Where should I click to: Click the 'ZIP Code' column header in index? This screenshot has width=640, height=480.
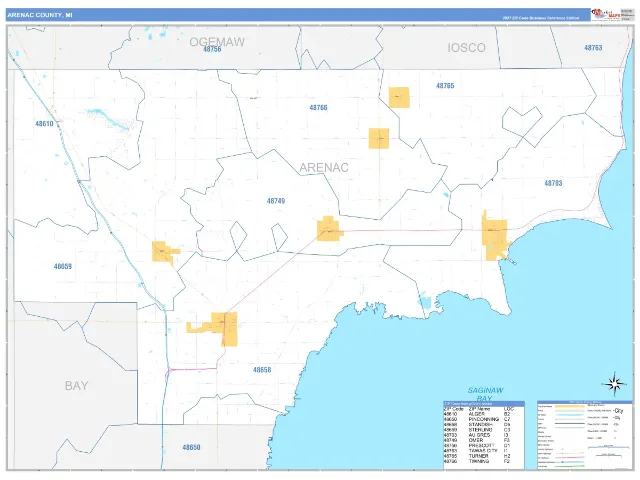pos(453,409)
